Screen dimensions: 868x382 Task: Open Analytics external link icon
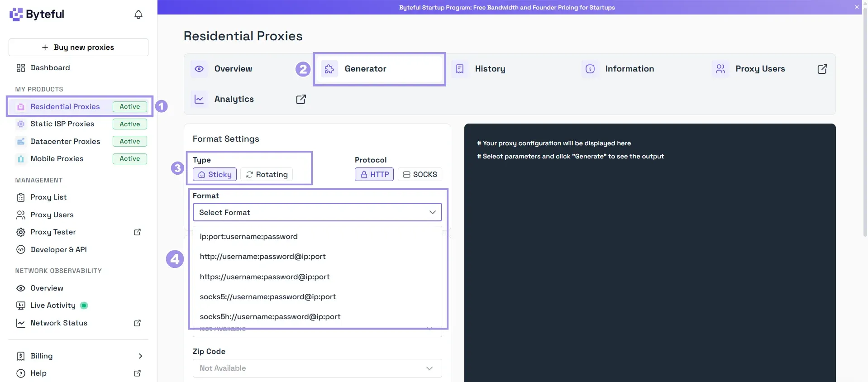(301, 99)
